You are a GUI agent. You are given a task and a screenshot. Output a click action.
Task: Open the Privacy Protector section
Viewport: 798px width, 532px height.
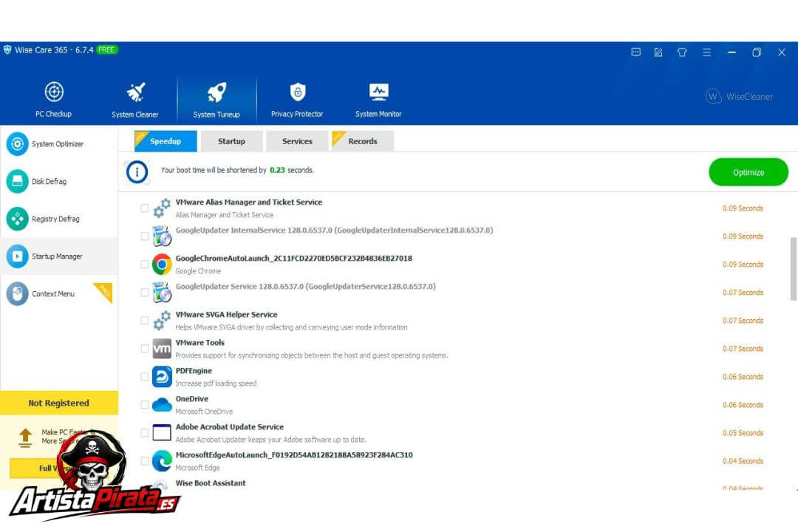(x=297, y=100)
